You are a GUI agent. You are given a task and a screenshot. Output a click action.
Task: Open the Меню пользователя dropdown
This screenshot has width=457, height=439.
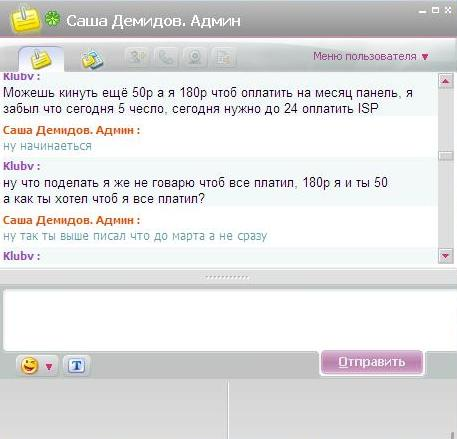tap(370, 56)
